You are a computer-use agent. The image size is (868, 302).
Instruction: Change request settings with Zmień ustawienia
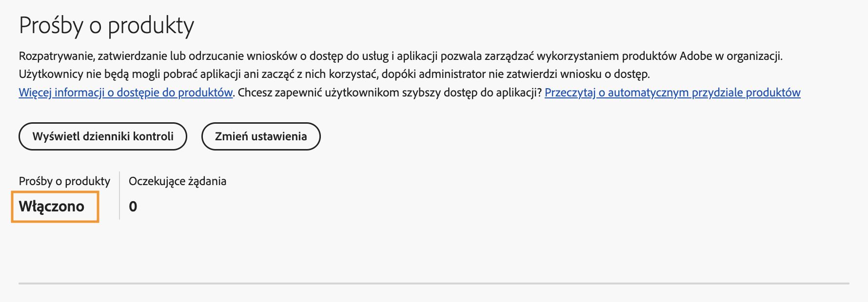coord(261,137)
